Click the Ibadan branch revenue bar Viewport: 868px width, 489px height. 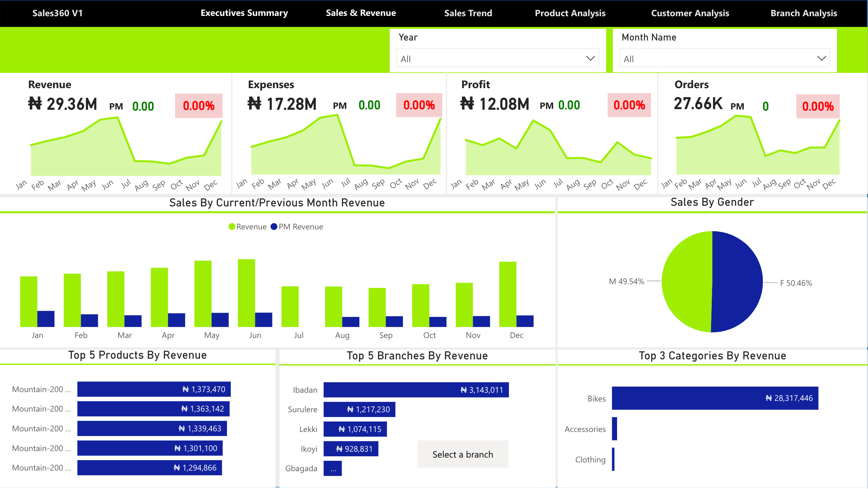416,390
